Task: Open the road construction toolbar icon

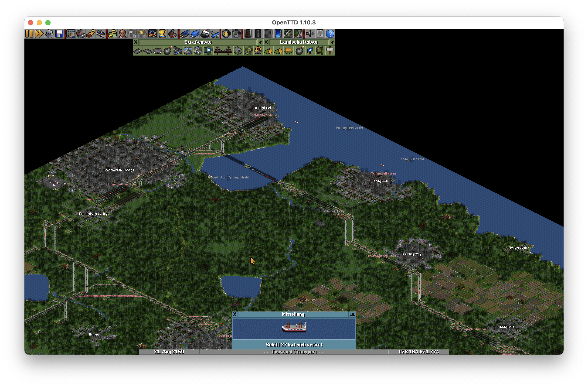Action: pos(258,34)
